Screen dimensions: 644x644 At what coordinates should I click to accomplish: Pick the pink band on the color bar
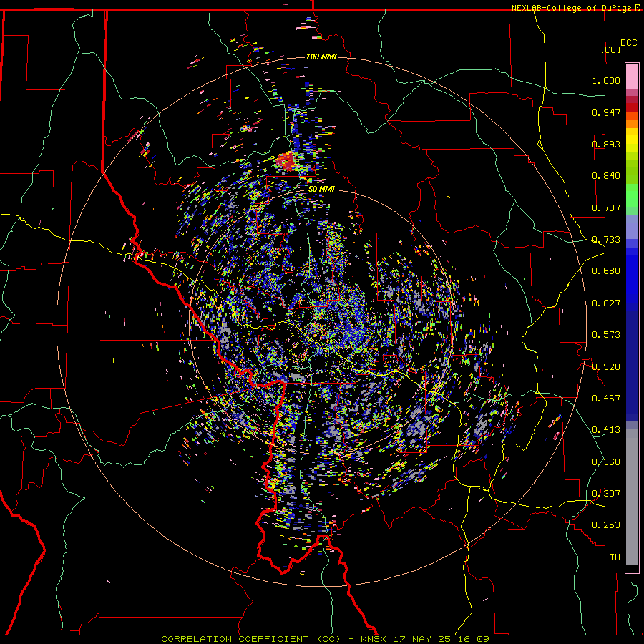click(632, 77)
